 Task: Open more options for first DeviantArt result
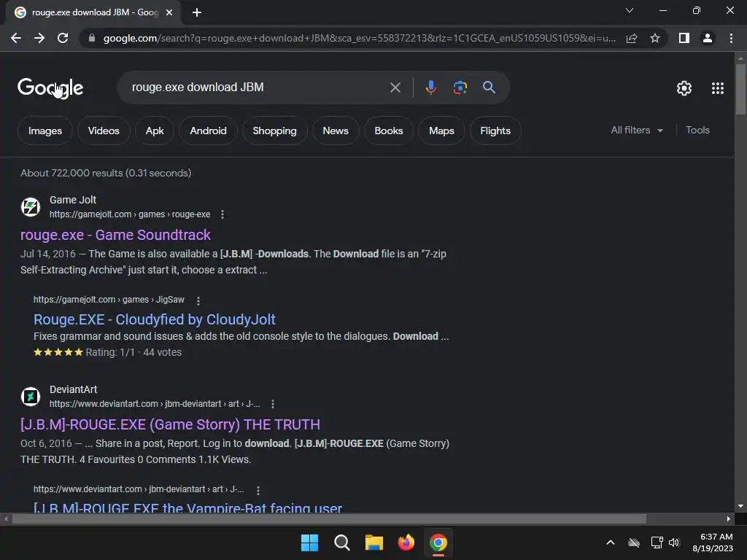click(x=273, y=404)
